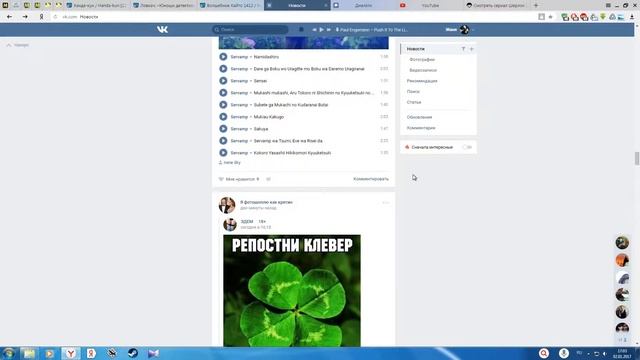This screenshot has height=360, width=640.
Task: Click the page vertical scrollbar thumb
Action: 637,158
